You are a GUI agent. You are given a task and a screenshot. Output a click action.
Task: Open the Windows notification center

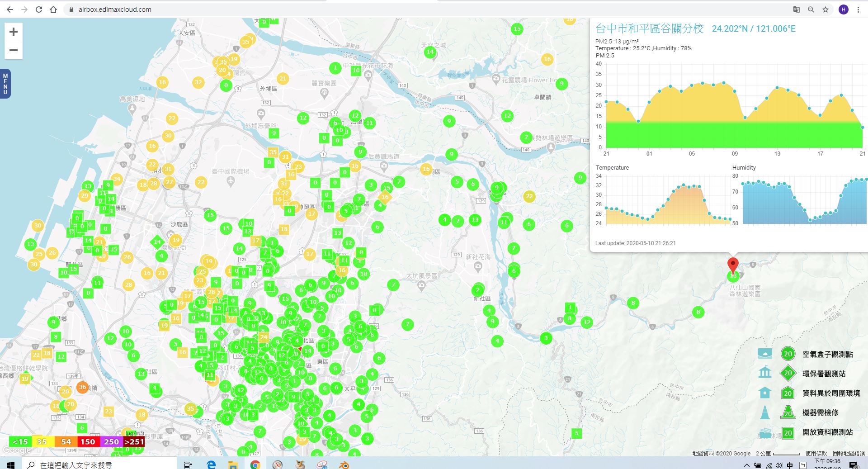(x=854, y=464)
